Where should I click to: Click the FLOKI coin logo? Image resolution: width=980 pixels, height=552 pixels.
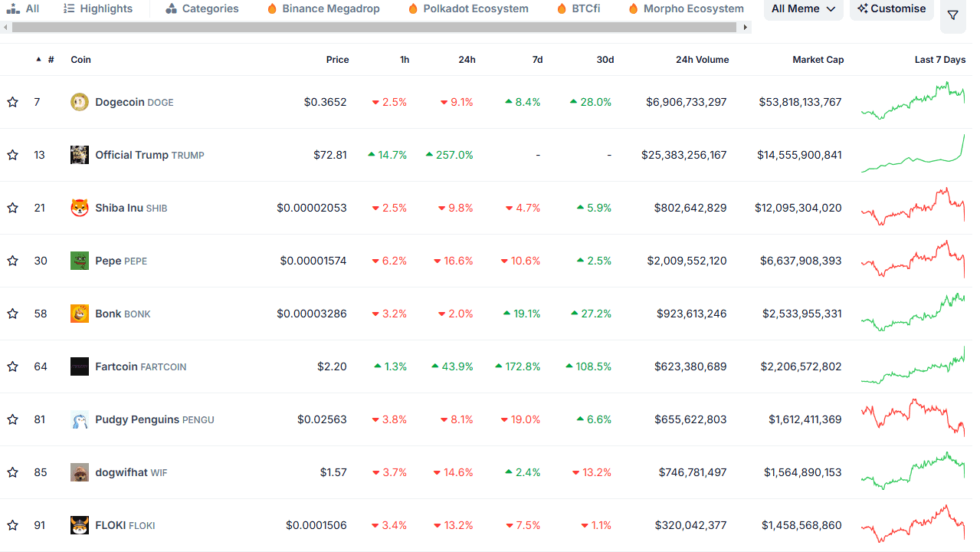[80, 525]
